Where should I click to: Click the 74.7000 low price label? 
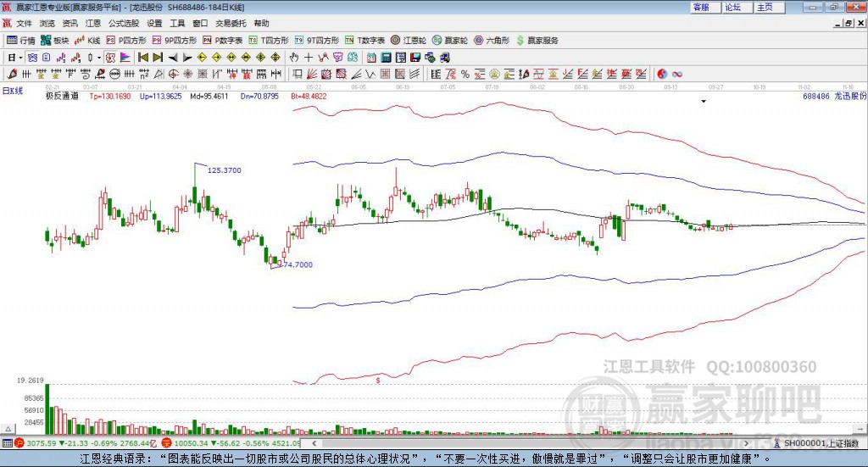point(298,265)
